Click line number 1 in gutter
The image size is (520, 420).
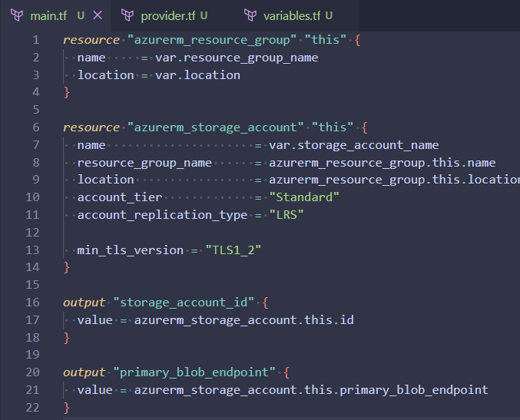[36, 40]
